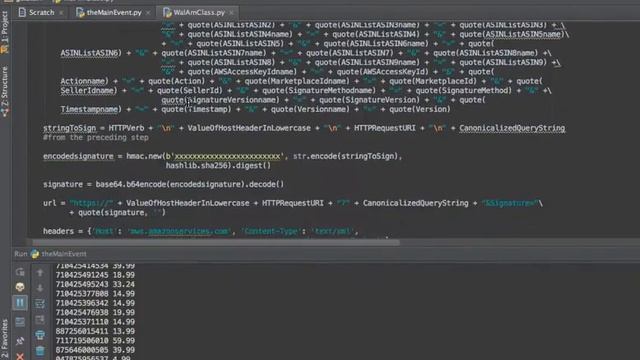Click the print icon in Run console
The height and width of the screenshot is (360, 640).
(40, 335)
